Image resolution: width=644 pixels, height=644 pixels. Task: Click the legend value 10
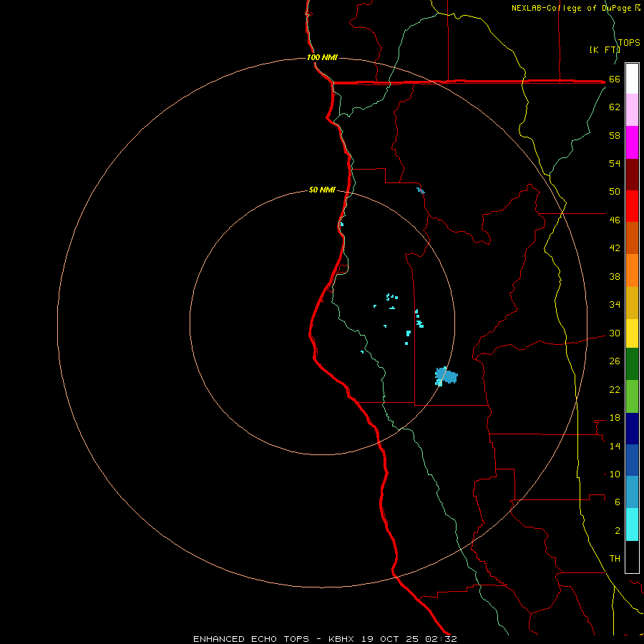tap(615, 474)
